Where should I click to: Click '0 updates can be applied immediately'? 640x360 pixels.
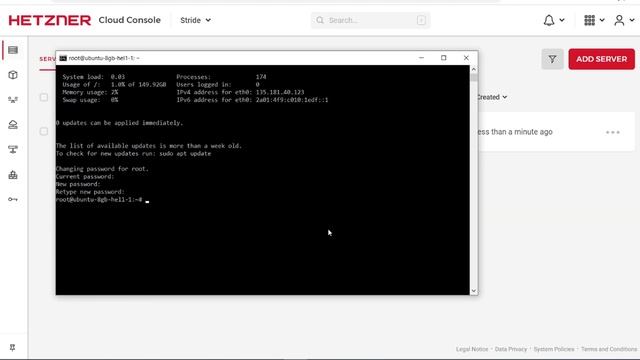120,123
